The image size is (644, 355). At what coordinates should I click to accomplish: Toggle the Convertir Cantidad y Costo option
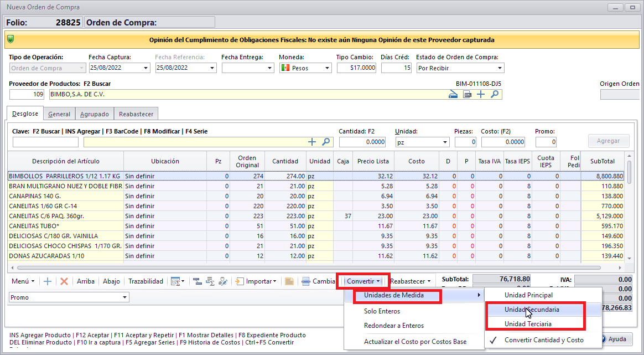pyautogui.click(x=543, y=340)
